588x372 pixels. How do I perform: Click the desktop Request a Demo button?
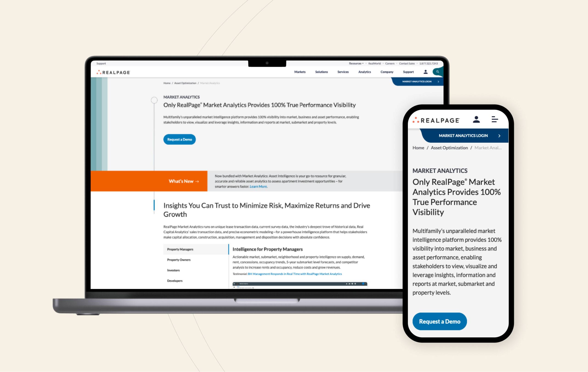(179, 139)
